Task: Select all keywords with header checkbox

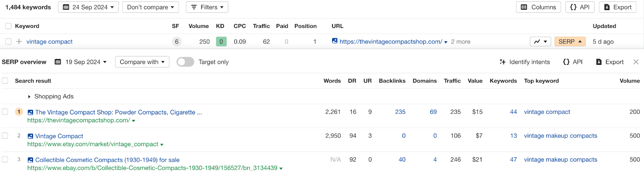Action: pos(8,26)
